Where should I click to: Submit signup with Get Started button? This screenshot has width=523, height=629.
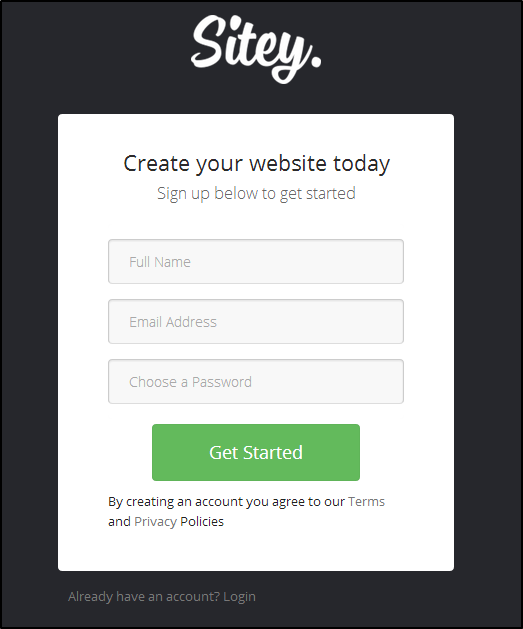pyautogui.click(x=256, y=452)
